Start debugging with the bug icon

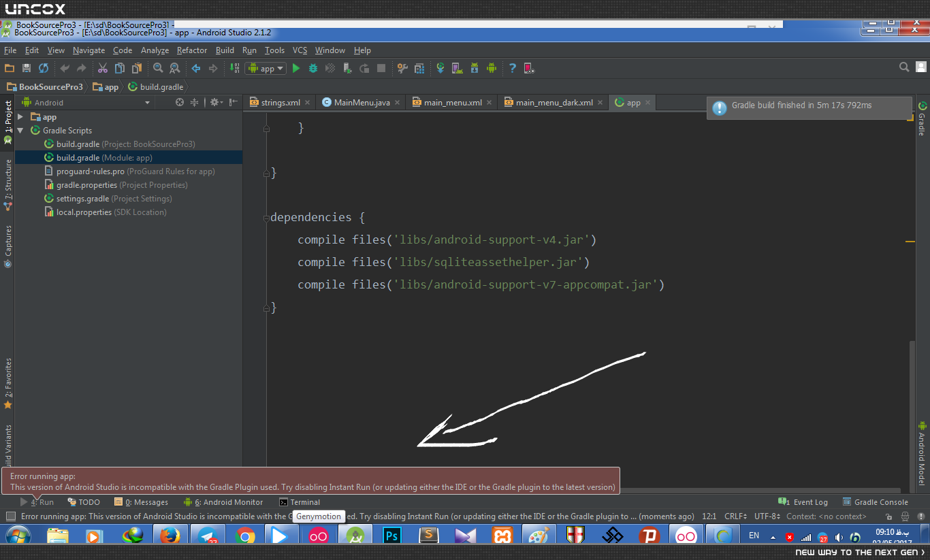[x=313, y=68]
